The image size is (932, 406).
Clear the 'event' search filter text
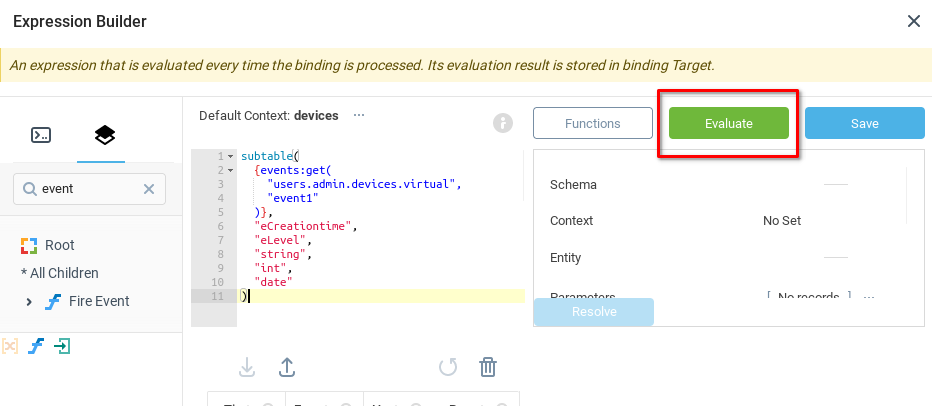[149, 189]
